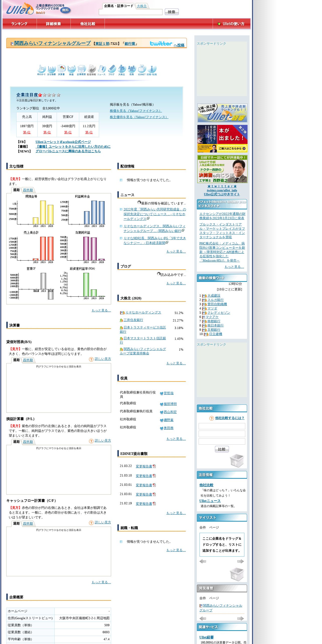Open the 東証１部 market link
Image resolution: width=322 pixels, height=644 pixels.
tap(102, 44)
